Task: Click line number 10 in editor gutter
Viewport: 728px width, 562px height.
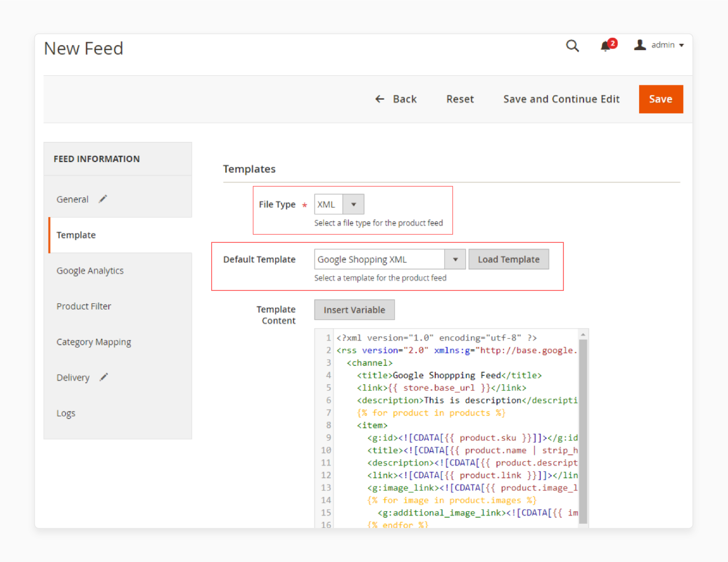Action: [326, 450]
